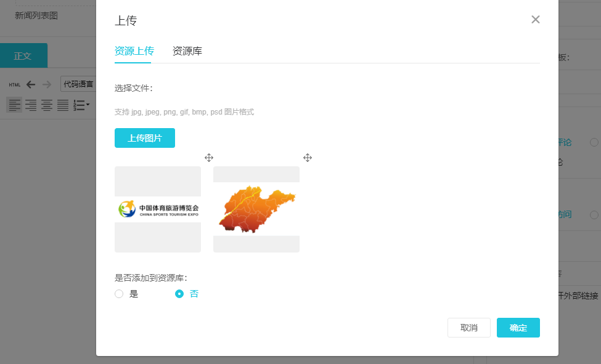This screenshot has width=601, height=364.
Task: Click move handle of the orange map image
Action: pyautogui.click(x=308, y=158)
